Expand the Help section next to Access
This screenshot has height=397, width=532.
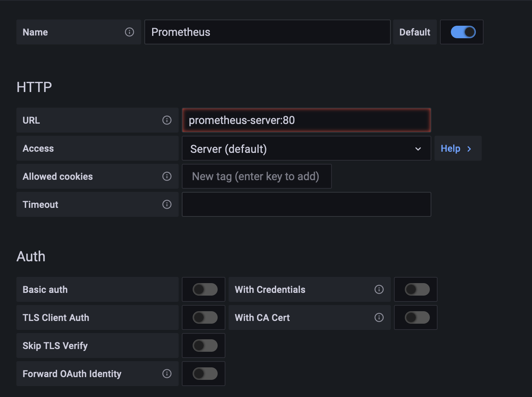[458, 148]
